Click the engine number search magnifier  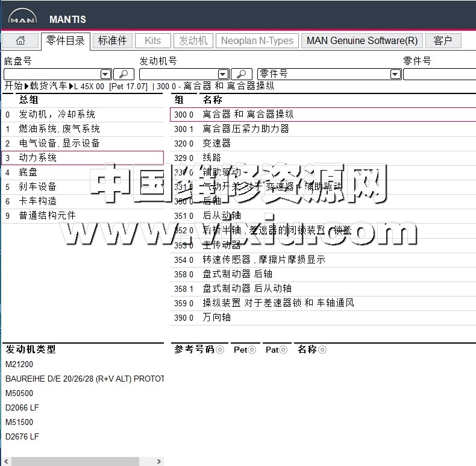click(x=242, y=74)
